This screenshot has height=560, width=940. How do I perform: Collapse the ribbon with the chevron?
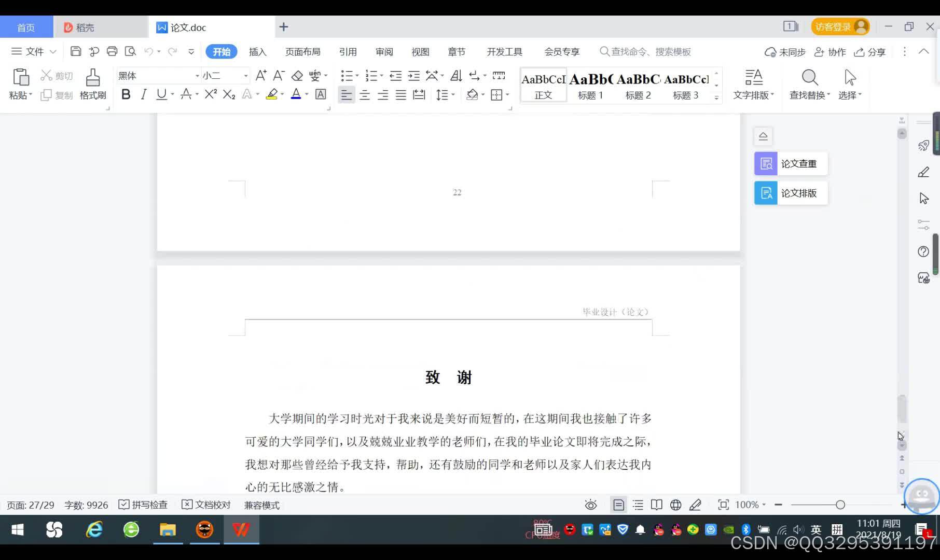tap(923, 51)
